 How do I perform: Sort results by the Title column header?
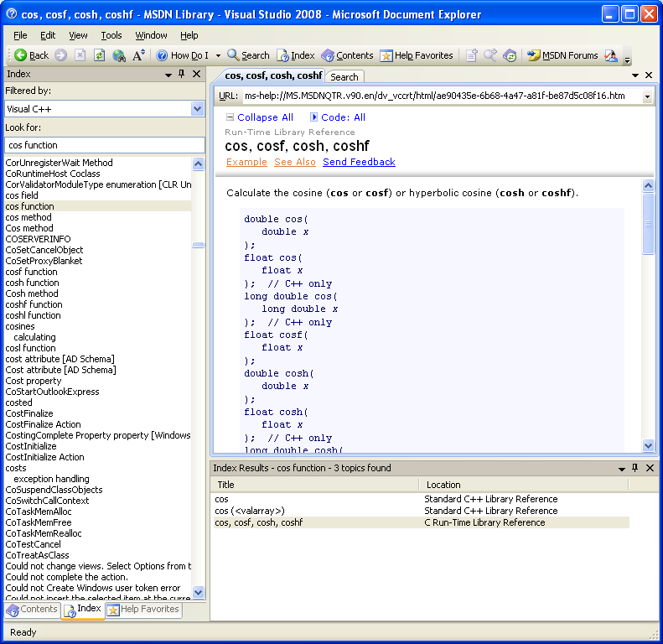(314, 485)
